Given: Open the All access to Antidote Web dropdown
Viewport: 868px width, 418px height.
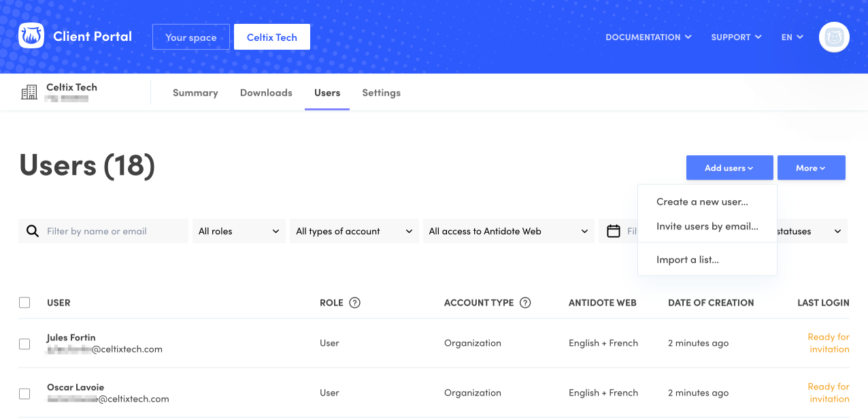Looking at the screenshot, I should 509,231.
